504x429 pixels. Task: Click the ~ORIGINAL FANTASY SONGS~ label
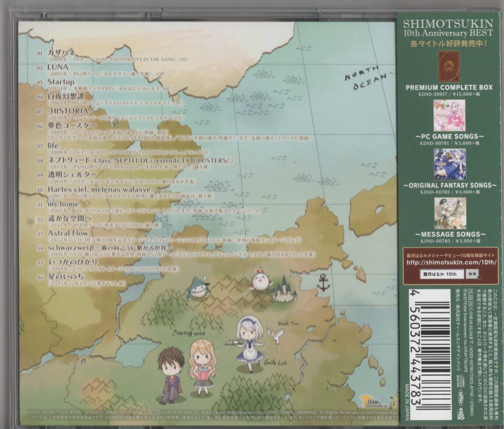click(450, 186)
